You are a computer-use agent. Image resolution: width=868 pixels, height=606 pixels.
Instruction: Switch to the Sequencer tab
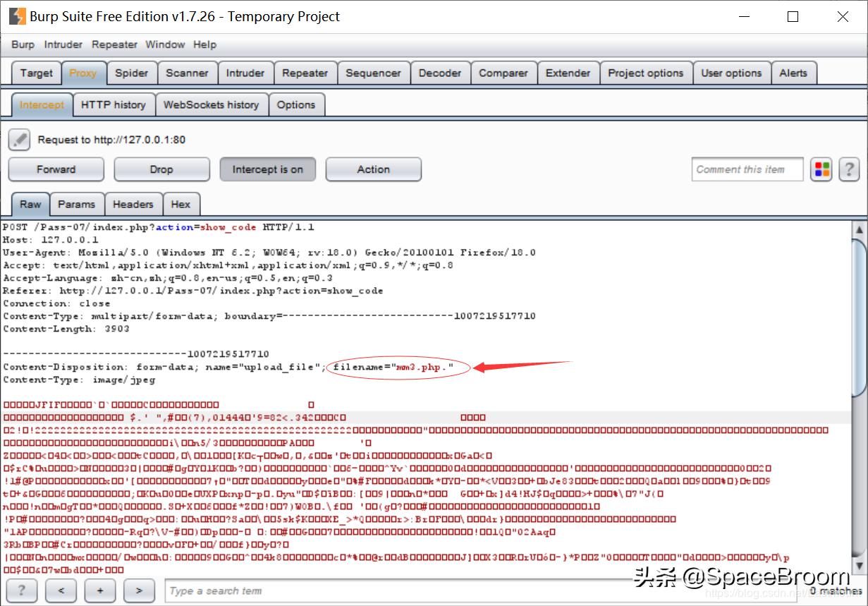point(373,73)
